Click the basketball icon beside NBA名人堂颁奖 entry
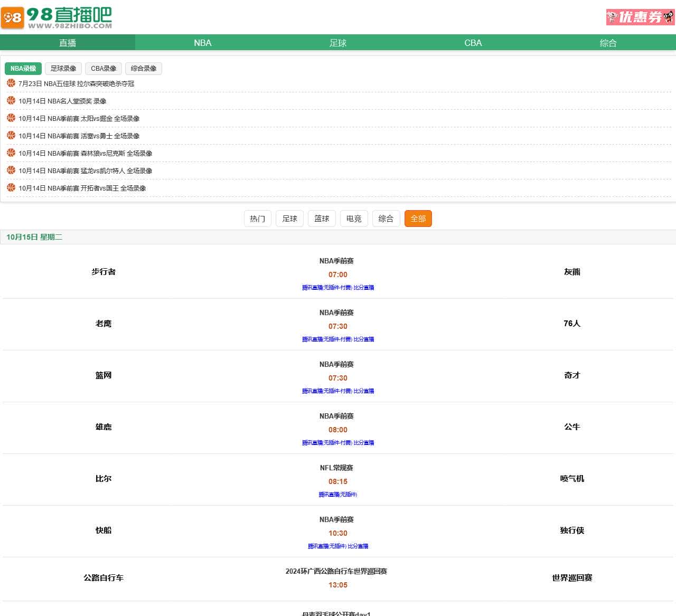 [11, 100]
